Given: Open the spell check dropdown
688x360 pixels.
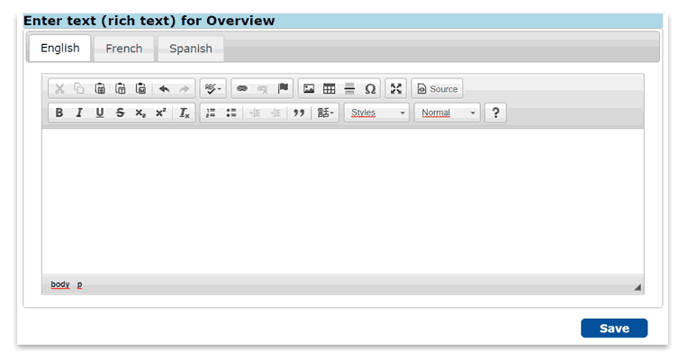Looking at the screenshot, I should pos(213,89).
